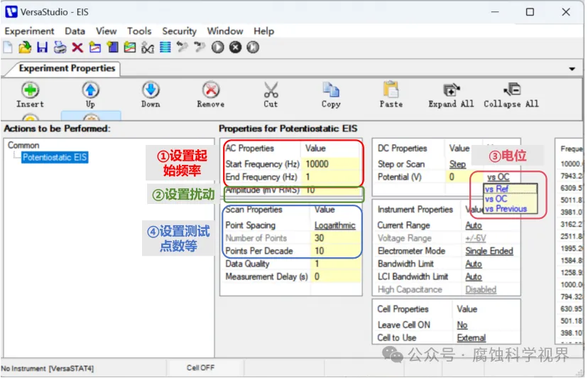Click the new colored plot icon
This screenshot has height=378, width=588.
point(130,48)
